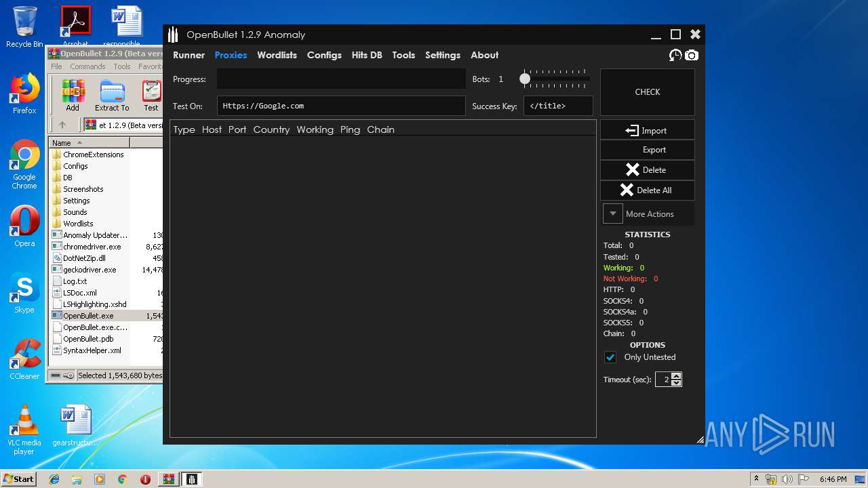Decrease the Timeout seconds stepper
The height and width of the screenshot is (488, 868).
click(x=676, y=383)
